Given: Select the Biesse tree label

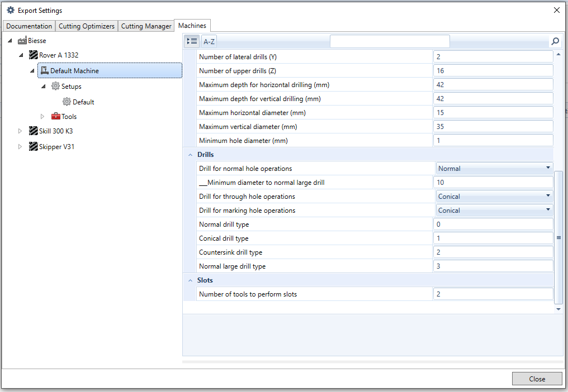Looking at the screenshot, I should pyautogui.click(x=37, y=41).
